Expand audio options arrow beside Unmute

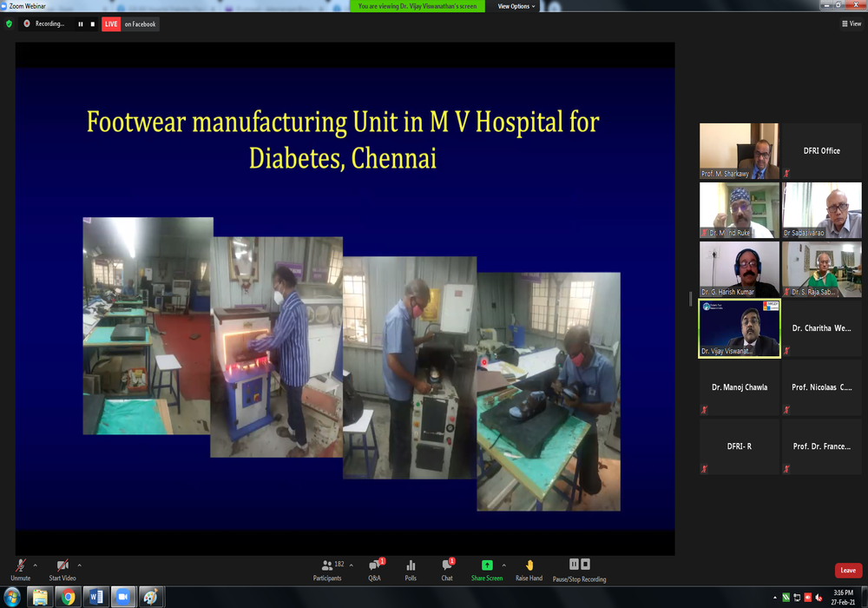[x=35, y=565]
